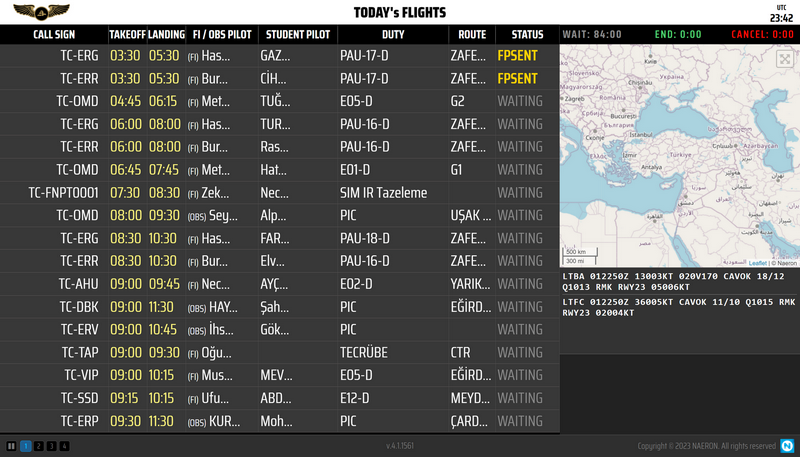Select the TC-FNPT0001 SIM IR Tazeleme row
Image resolution: width=800 pixels, height=457 pixels.
pyautogui.click(x=280, y=193)
